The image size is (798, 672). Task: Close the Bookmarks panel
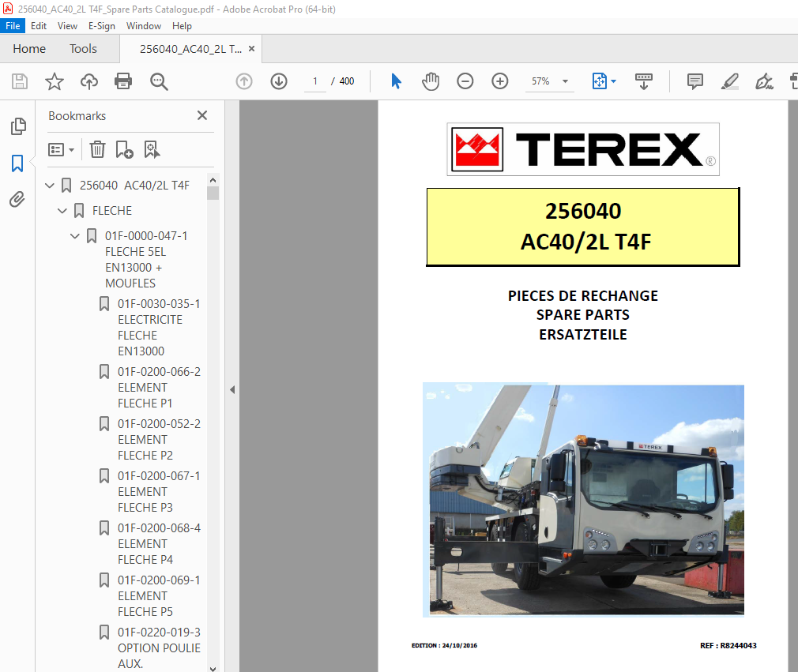click(x=202, y=115)
